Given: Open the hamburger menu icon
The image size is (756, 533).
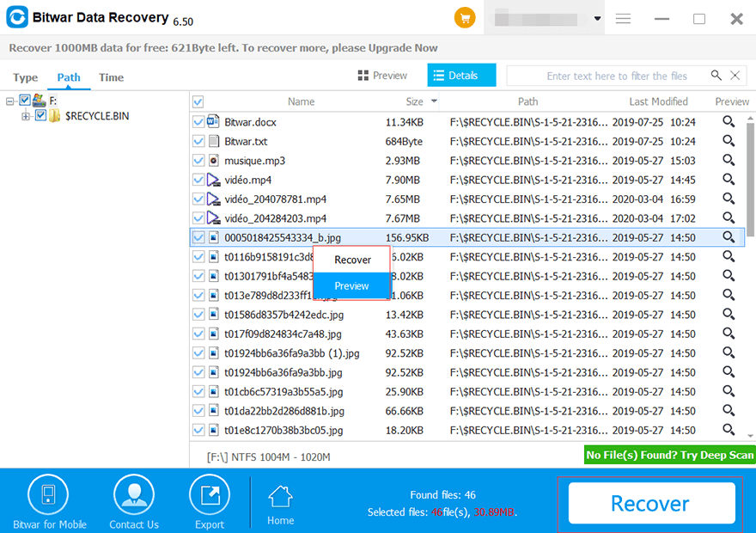Looking at the screenshot, I should tap(623, 19).
